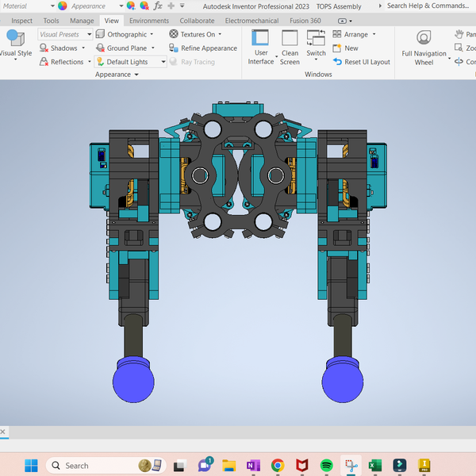Click the Clear appearance override icon
This screenshot has width=476, height=476.
144,6
